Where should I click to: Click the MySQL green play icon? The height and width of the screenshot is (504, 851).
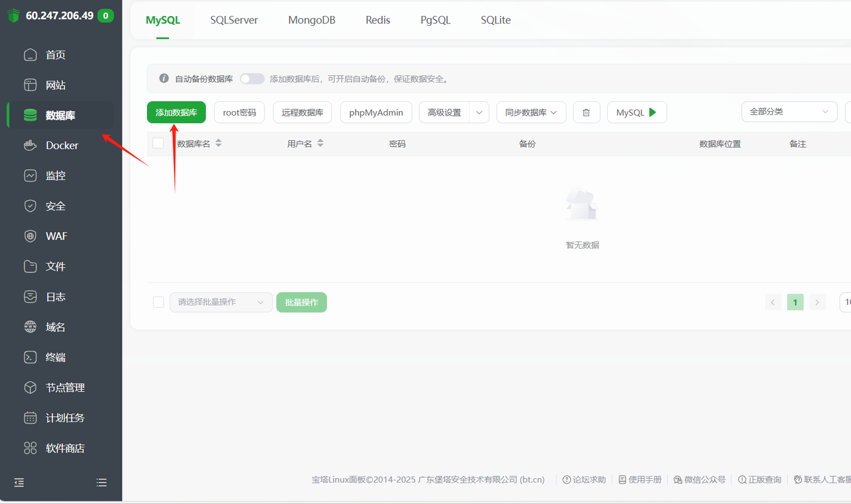pos(653,112)
